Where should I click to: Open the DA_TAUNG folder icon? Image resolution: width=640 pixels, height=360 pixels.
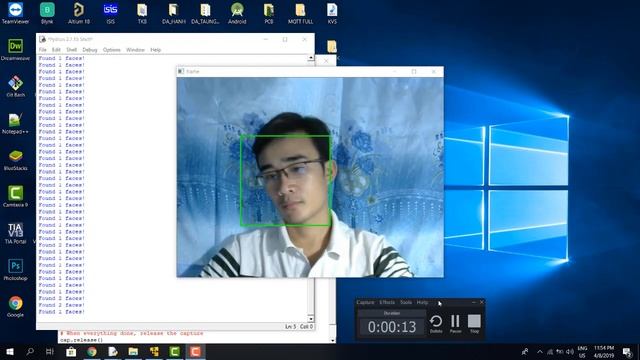205,13
